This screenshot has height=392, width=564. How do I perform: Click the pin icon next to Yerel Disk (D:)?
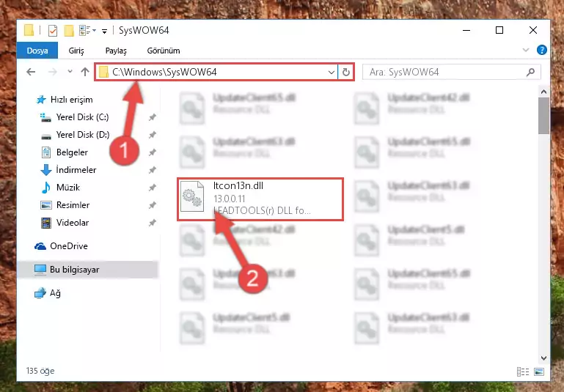(153, 135)
